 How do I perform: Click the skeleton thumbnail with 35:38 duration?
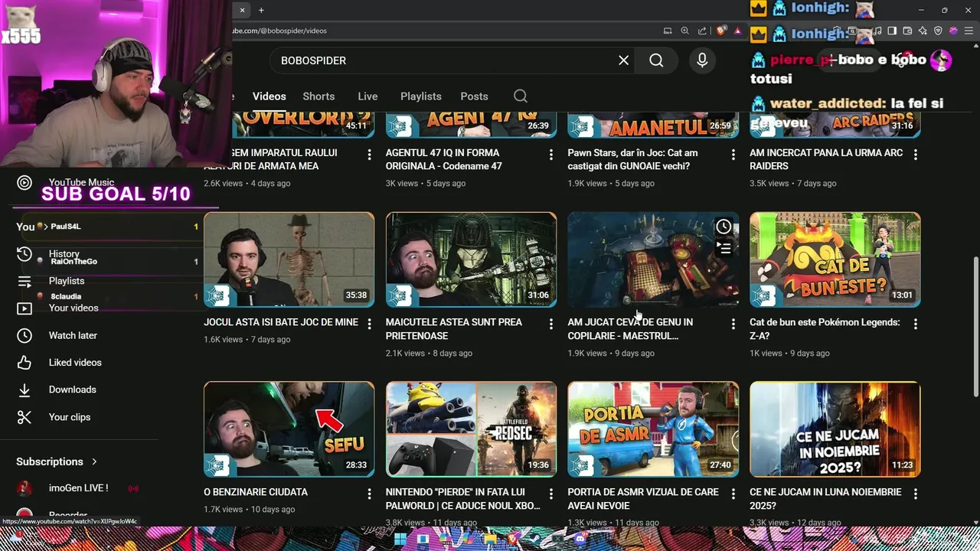(x=289, y=259)
